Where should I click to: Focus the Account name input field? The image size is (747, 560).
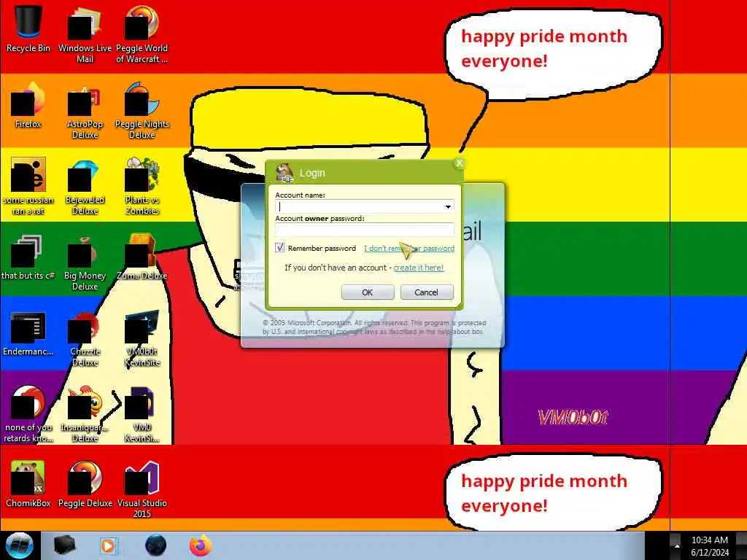click(365, 206)
